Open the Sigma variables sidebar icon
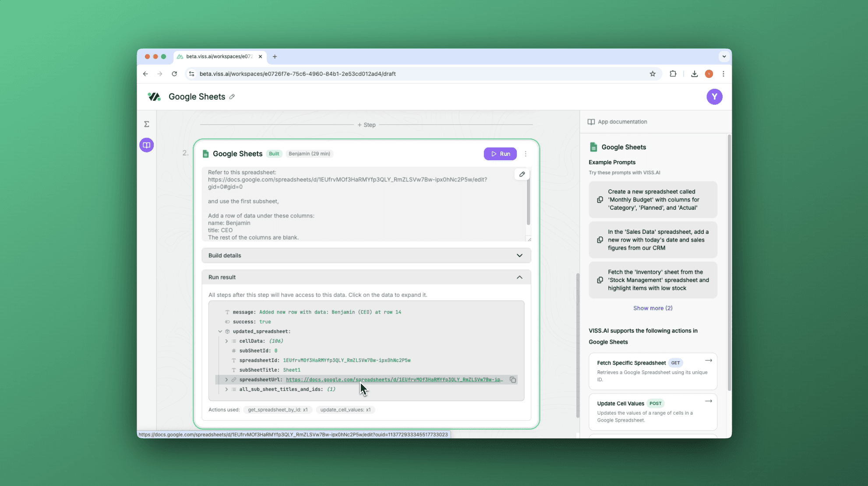 click(147, 124)
